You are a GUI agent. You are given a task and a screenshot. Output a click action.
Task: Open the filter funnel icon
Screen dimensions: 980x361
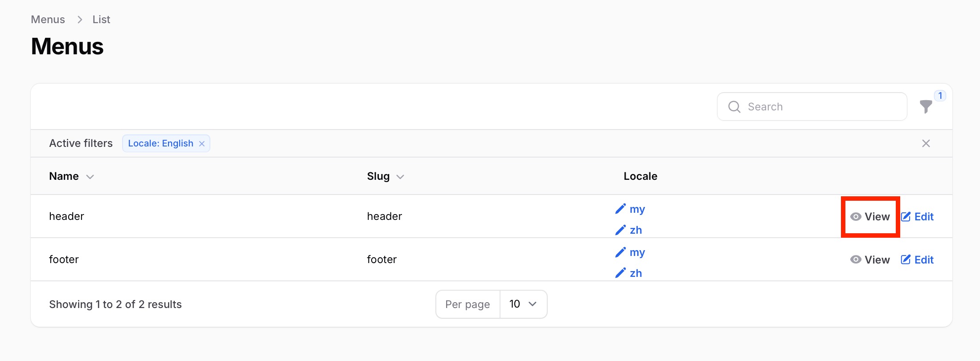click(926, 107)
